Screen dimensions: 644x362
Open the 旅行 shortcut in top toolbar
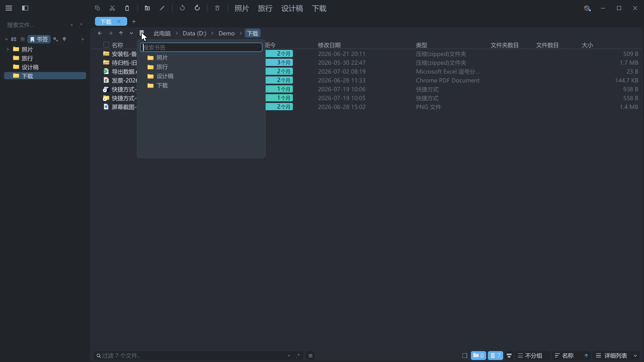point(265,8)
